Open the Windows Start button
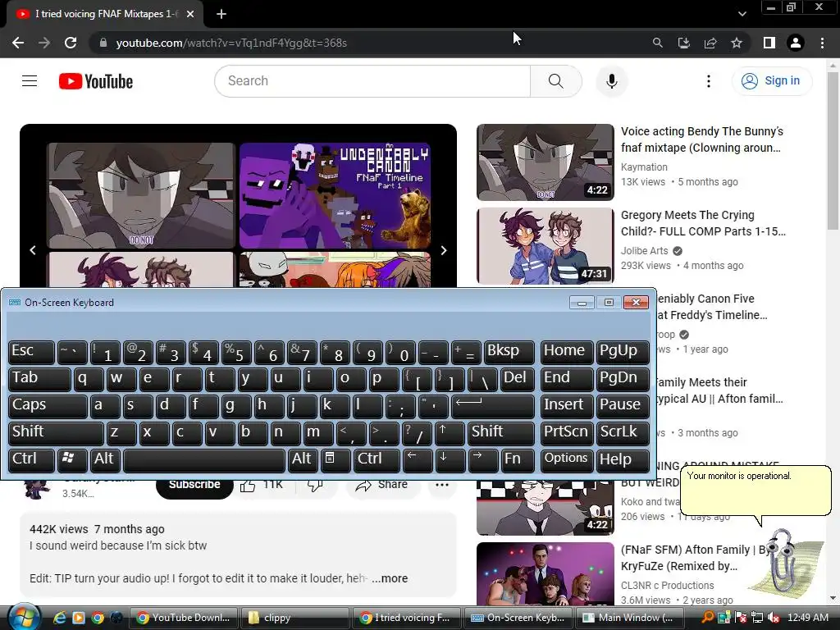Image resolution: width=840 pixels, height=630 pixels. [23, 617]
